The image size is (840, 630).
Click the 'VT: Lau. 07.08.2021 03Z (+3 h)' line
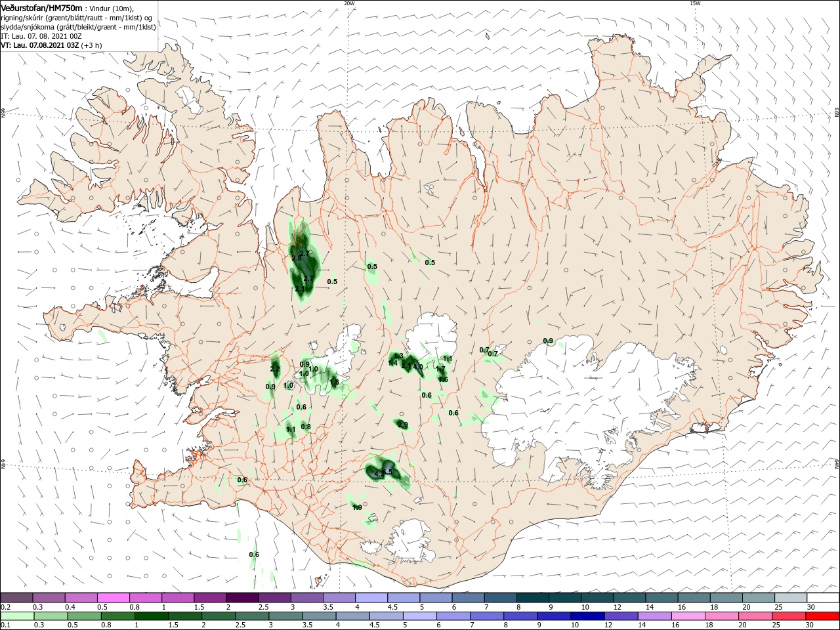pos(51,45)
